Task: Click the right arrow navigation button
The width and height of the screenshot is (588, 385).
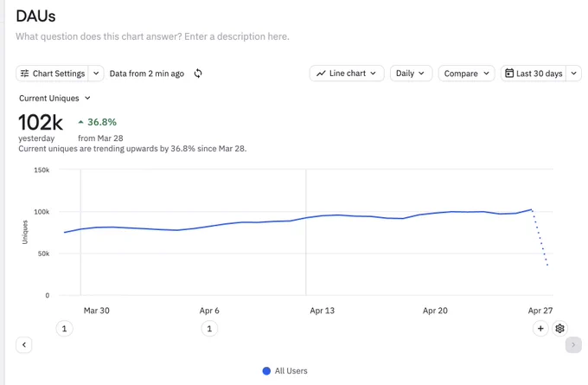Action: pos(573,345)
